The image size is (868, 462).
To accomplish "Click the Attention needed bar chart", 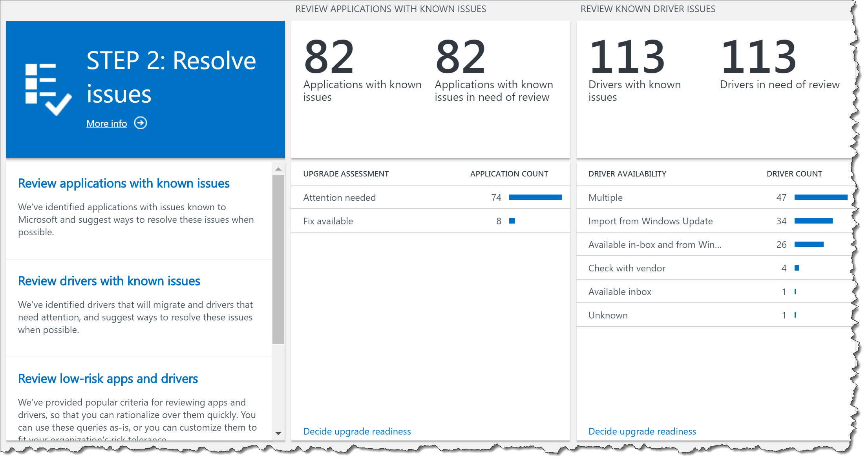I will [x=535, y=197].
